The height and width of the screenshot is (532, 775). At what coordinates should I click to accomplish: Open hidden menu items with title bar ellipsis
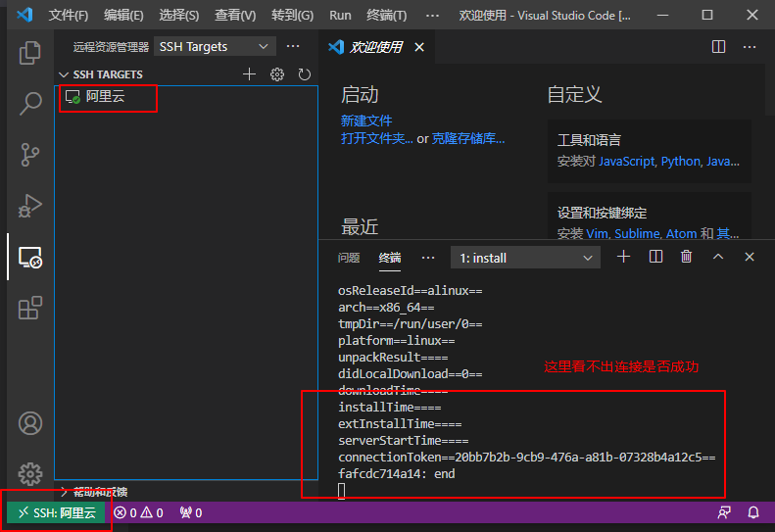[x=432, y=16]
